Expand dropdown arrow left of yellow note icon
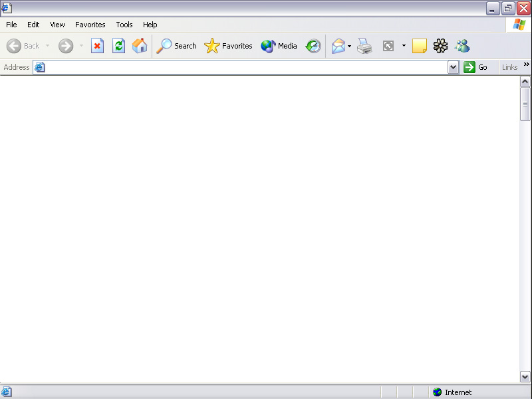Viewport: 532px width, 399px height. 404,45
